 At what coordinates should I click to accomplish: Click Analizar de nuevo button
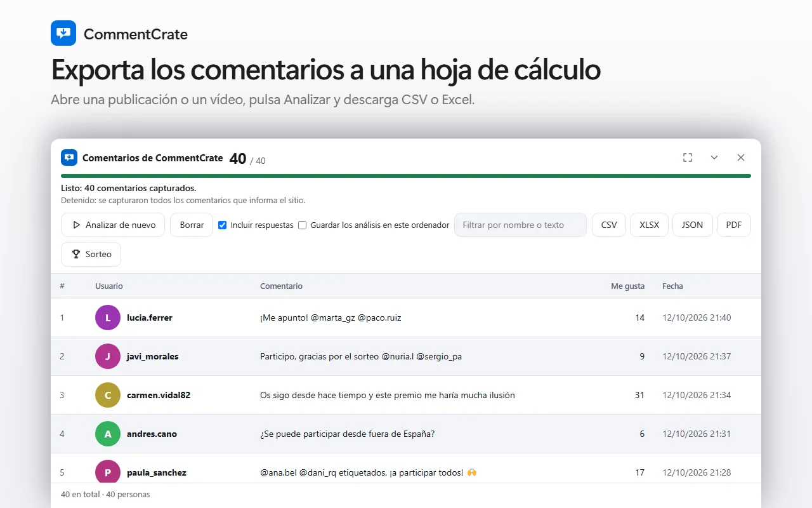pyautogui.click(x=113, y=225)
